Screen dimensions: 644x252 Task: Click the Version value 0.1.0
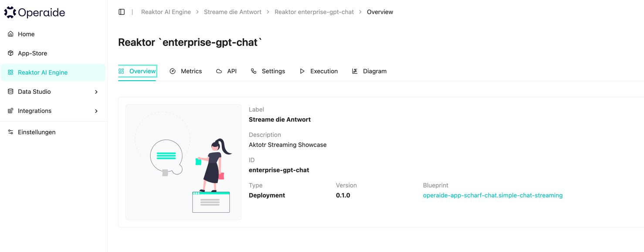point(343,195)
